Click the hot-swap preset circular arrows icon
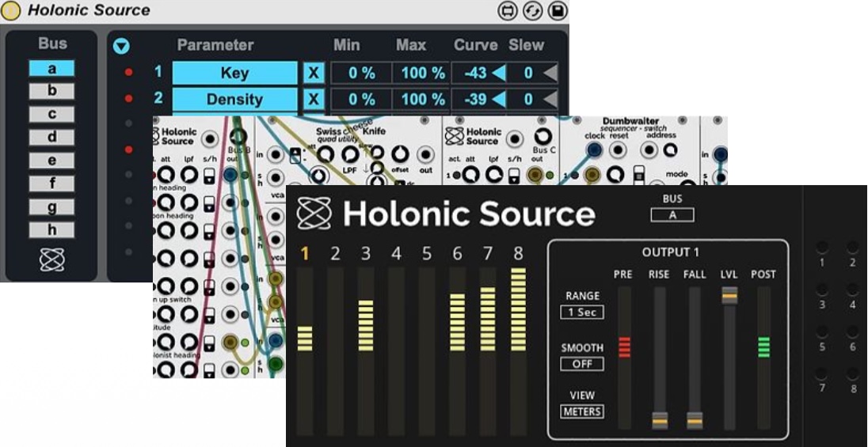 click(x=532, y=11)
